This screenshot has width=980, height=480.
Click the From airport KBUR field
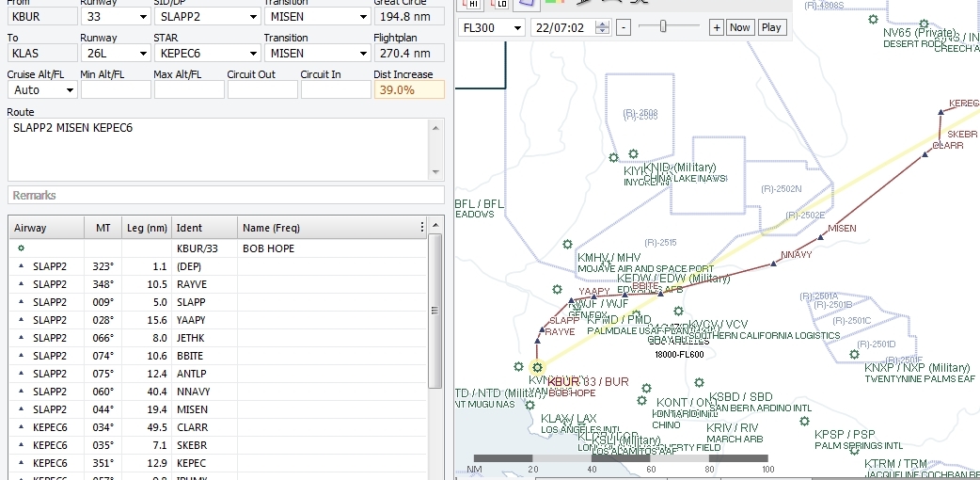[42, 17]
